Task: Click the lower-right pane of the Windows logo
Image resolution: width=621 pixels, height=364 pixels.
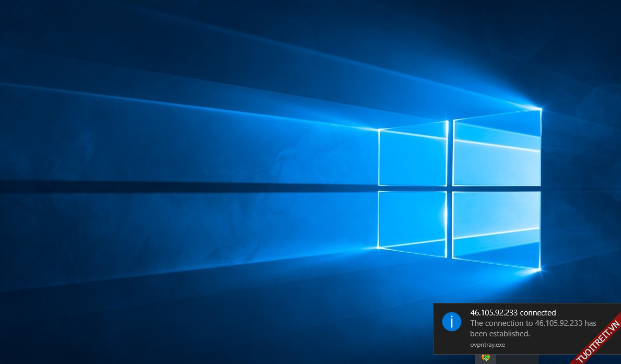Action: point(496,228)
